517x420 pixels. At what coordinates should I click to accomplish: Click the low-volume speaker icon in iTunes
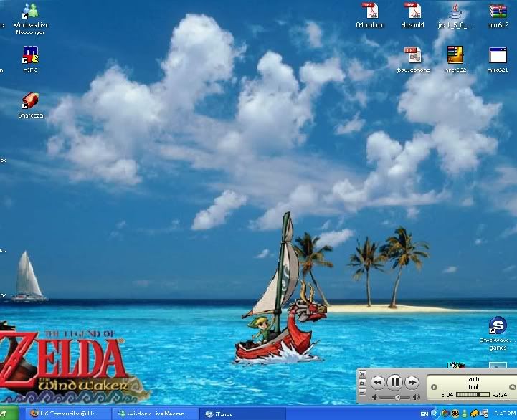(374, 398)
